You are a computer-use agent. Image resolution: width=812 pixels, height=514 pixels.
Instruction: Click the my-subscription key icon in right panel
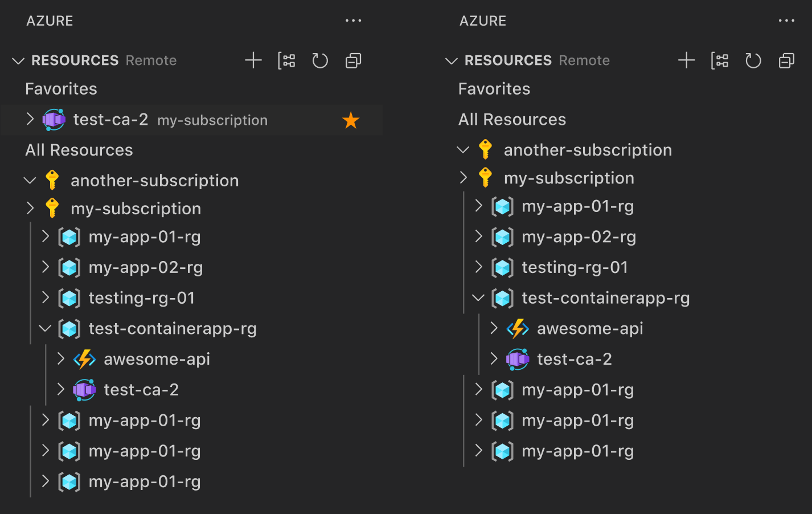click(x=485, y=177)
